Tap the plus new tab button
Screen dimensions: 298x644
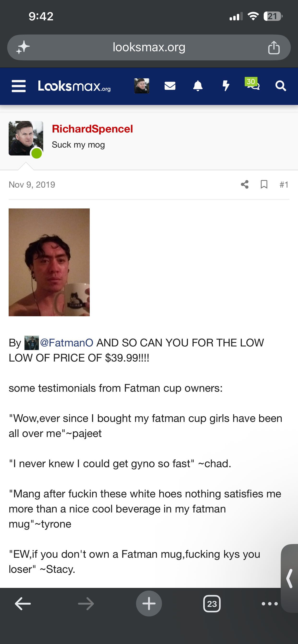149,604
